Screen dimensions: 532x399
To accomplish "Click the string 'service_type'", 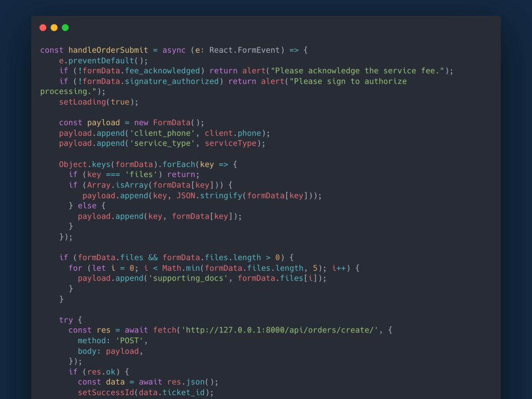I will tap(162, 144).
